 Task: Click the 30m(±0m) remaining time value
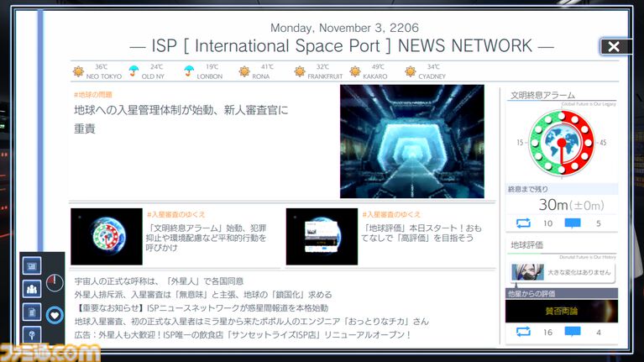(x=571, y=205)
